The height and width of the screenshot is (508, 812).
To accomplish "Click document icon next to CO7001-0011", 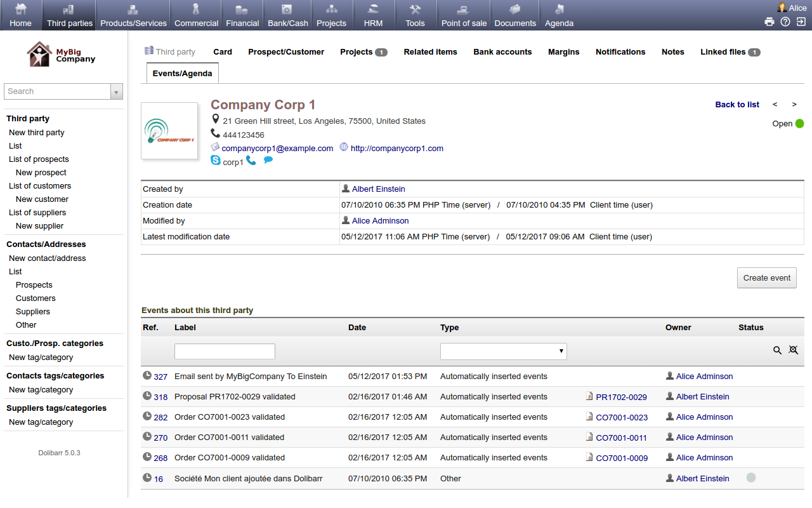I will 589,438.
